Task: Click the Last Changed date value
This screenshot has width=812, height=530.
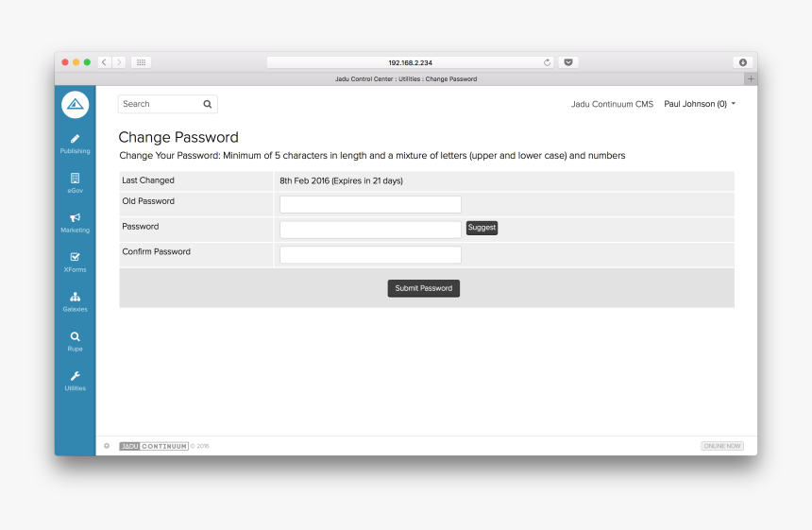Action: (341, 180)
